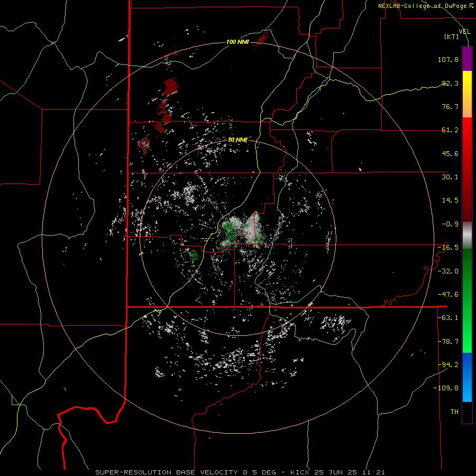Click the [KT] units label
Viewport: 476px width, 476px height.
click(x=452, y=36)
